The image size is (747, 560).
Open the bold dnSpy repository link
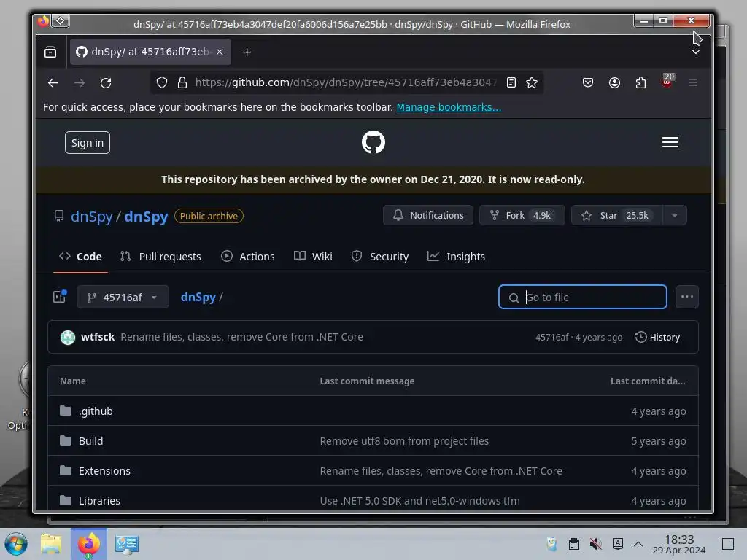[x=146, y=216]
